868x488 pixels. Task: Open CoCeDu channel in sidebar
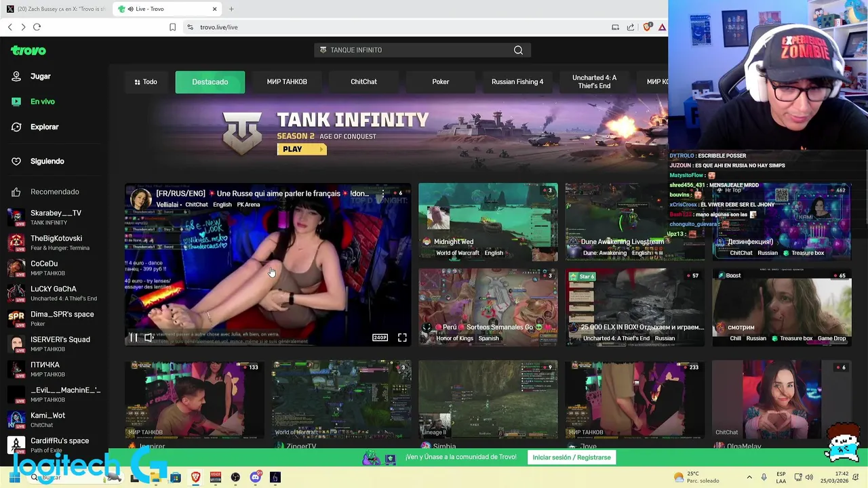tap(54, 268)
